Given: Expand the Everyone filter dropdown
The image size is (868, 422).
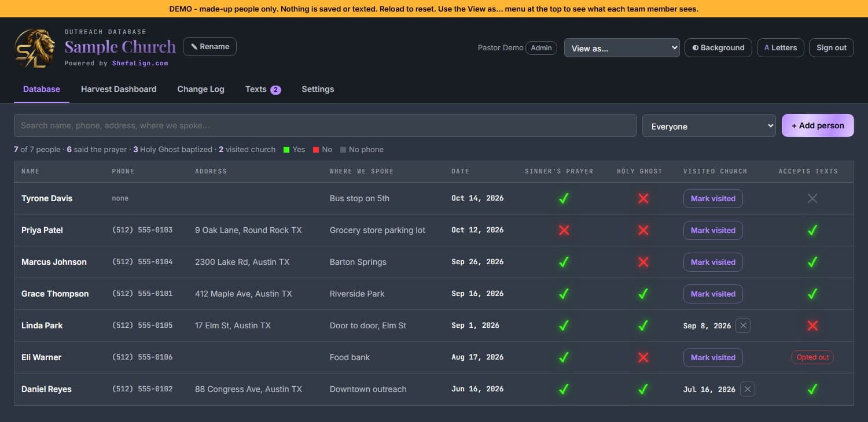Looking at the screenshot, I should point(709,125).
